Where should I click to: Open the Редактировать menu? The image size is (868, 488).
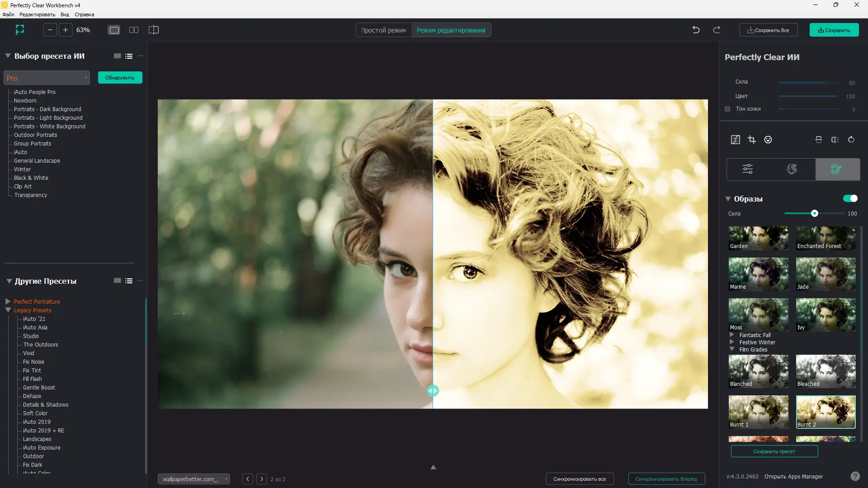pos(37,14)
